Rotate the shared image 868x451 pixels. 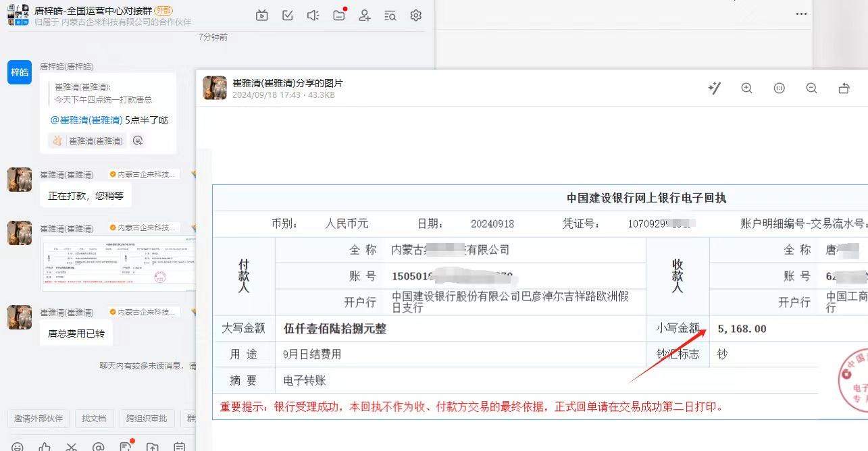(x=844, y=88)
